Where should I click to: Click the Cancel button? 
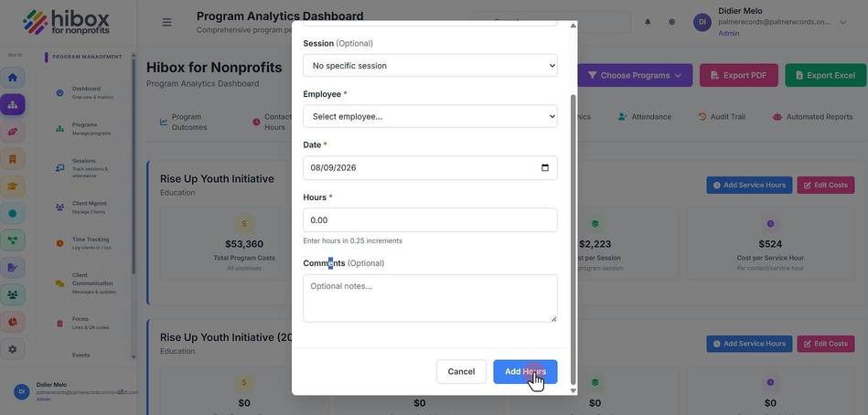[x=461, y=372]
